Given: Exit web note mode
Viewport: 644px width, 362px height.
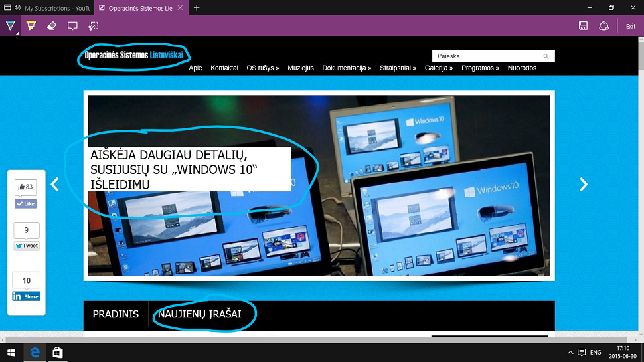Looking at the screenshot, I should [x=631, y=26].
